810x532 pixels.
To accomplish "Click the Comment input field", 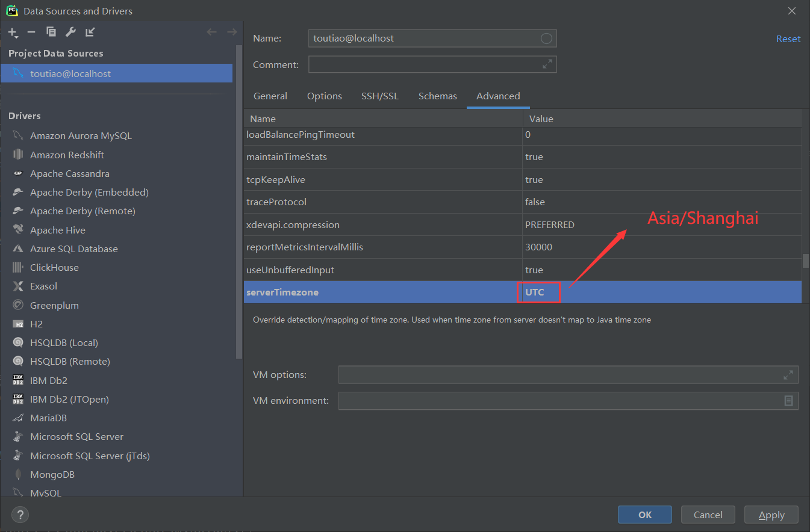I will [x=432, y=64].
